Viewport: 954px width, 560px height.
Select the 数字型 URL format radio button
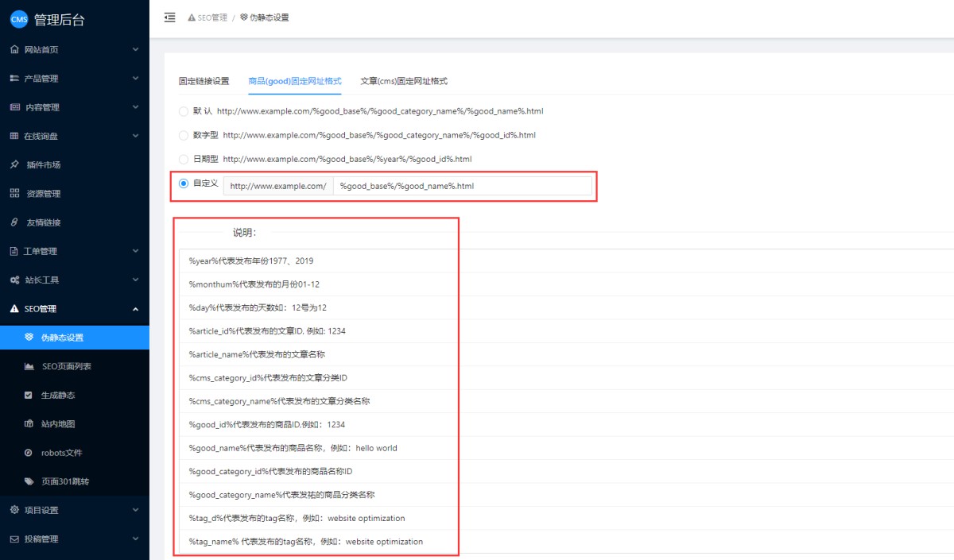click(184, 135)
